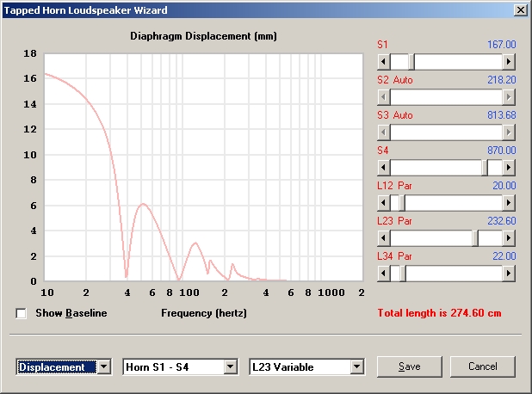Decrease L34 Par with left arrow
The width and height of the screenshot is (532, 394).
pos(384,274)
